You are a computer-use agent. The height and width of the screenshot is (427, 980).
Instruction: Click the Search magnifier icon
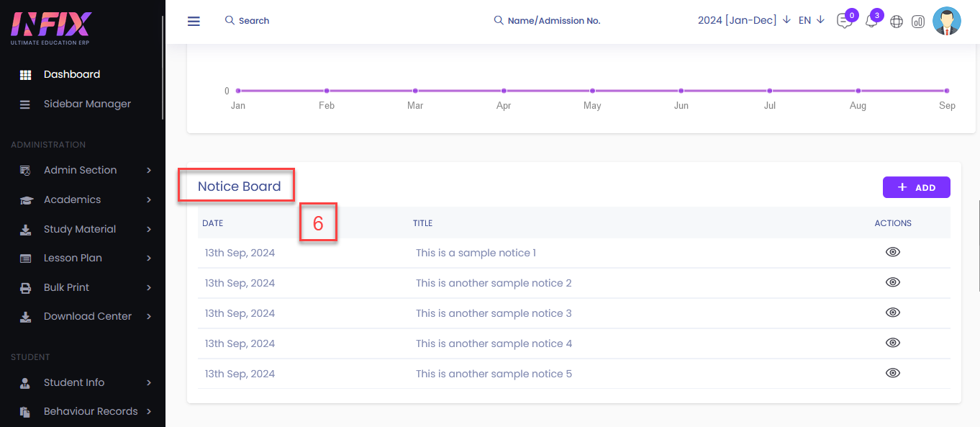click(230, 20)
